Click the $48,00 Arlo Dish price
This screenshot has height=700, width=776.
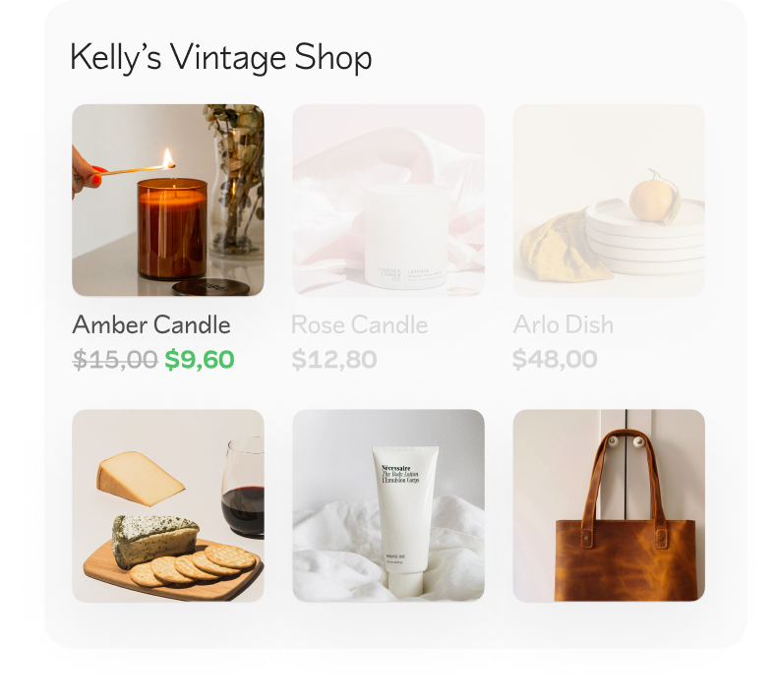555,359
